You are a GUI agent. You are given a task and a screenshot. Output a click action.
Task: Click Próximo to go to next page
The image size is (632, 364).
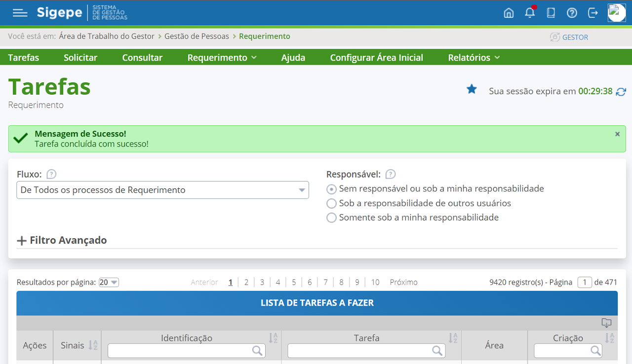(x=404, y=283)
